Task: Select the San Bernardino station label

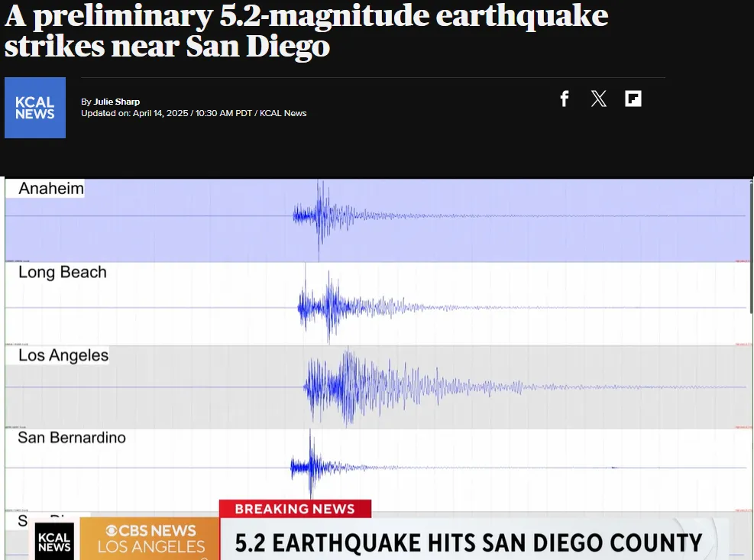Action: pyautogui.click(x=72, y=438)
